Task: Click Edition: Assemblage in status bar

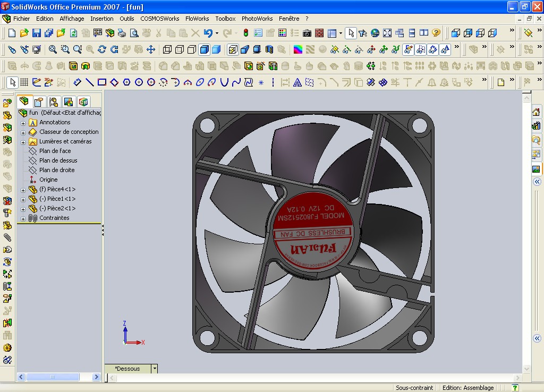Action: click(467, 388)
